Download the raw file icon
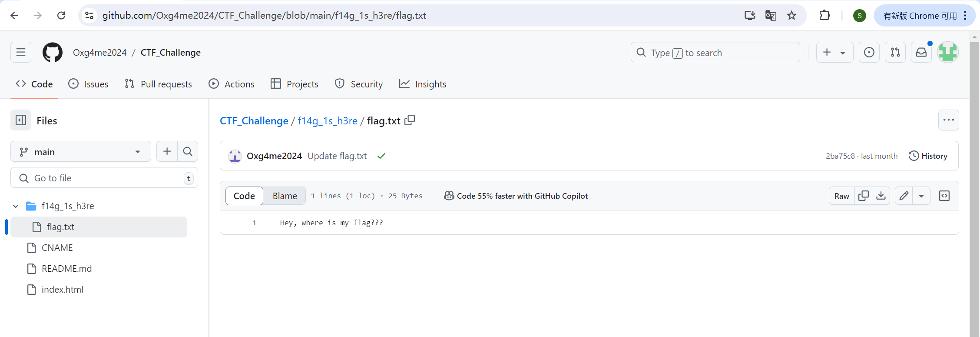The width and height of the screenshot is (980, 337). (881, 196)
